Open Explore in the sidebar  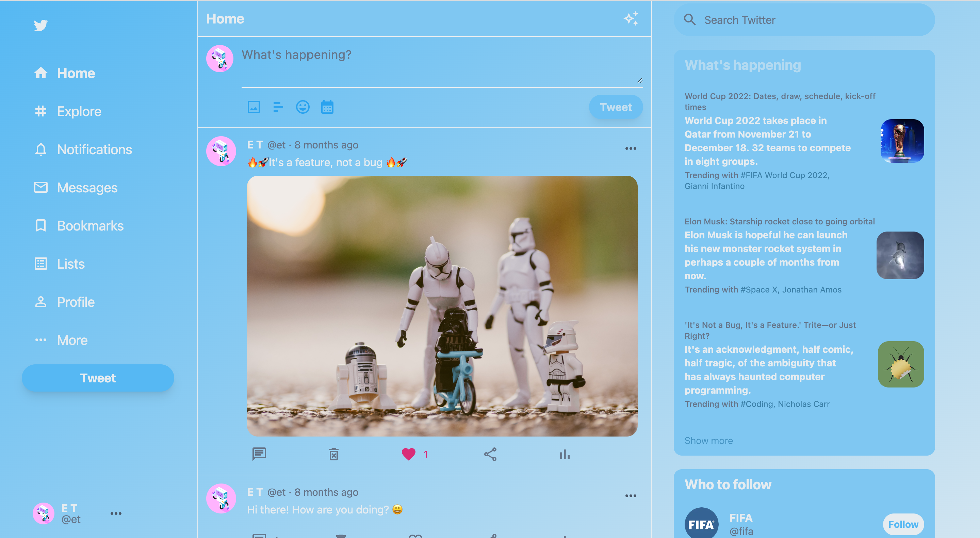[x=67, y=111]
